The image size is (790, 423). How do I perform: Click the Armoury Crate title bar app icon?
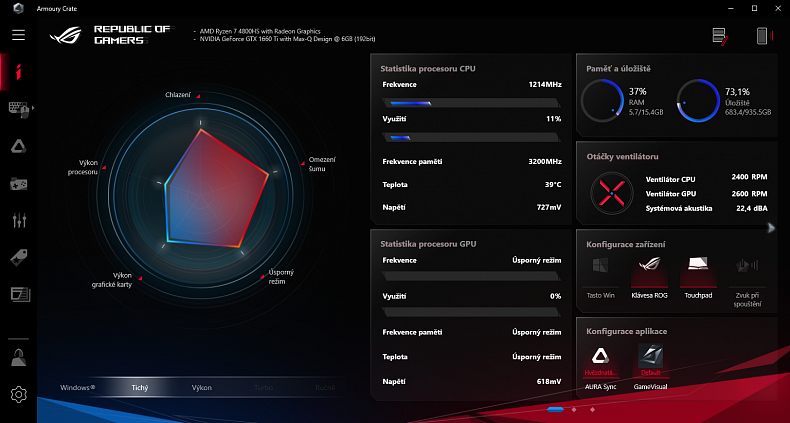pyautogui.click(x=19, y=9)
